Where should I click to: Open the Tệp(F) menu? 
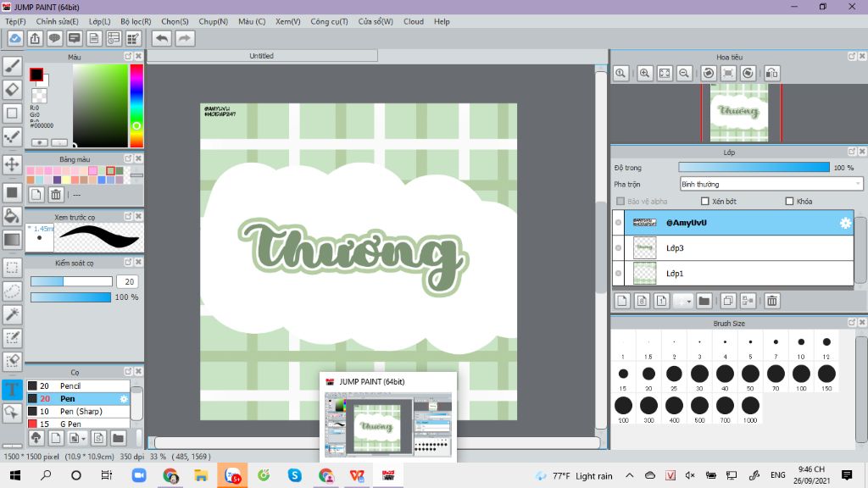click(x=15, y=21)
